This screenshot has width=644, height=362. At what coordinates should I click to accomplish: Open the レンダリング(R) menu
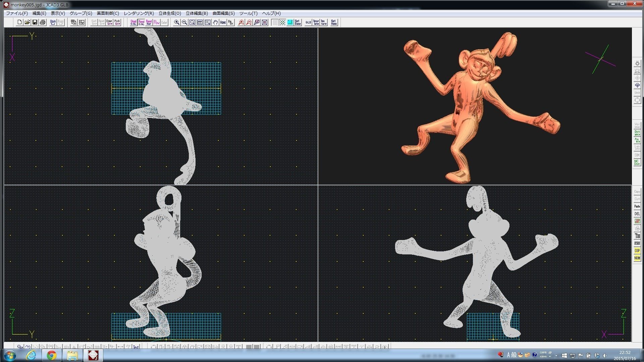coord(139,13)
